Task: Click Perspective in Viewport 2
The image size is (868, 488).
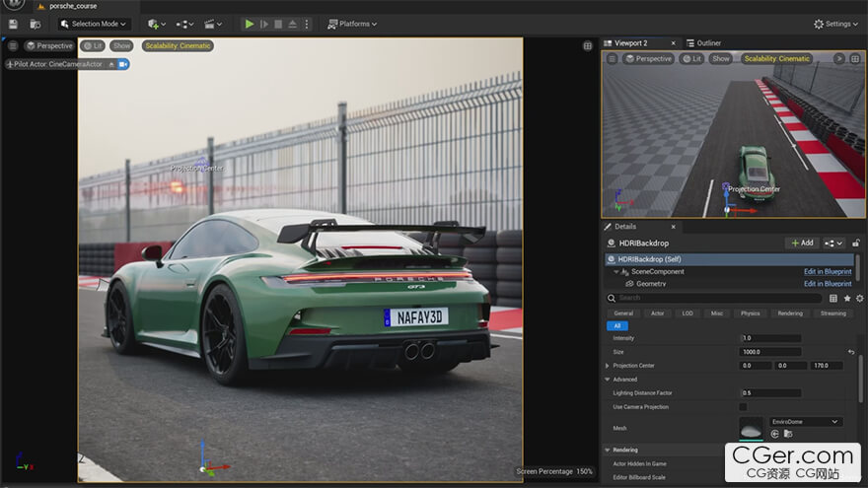Action: point(648,58)
